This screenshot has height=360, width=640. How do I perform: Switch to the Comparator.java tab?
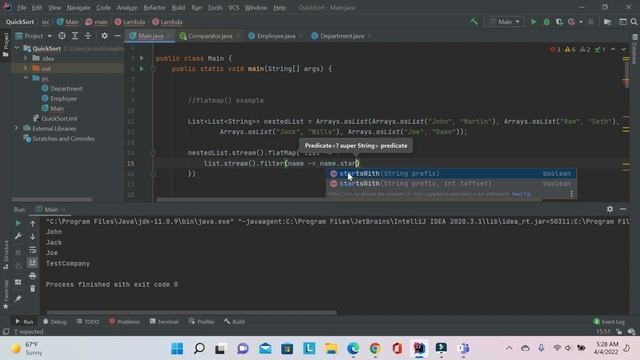pyautogui.click(x=210, y=36)
